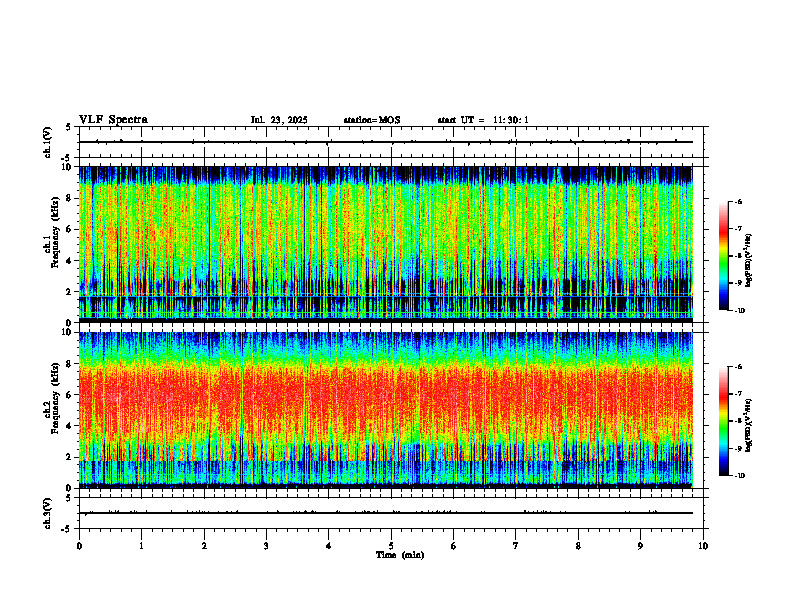Click the ch.3 voltage waveform trace
Image resolution: width=792 pixels, height=612 pixels.
tap(385, 513)
